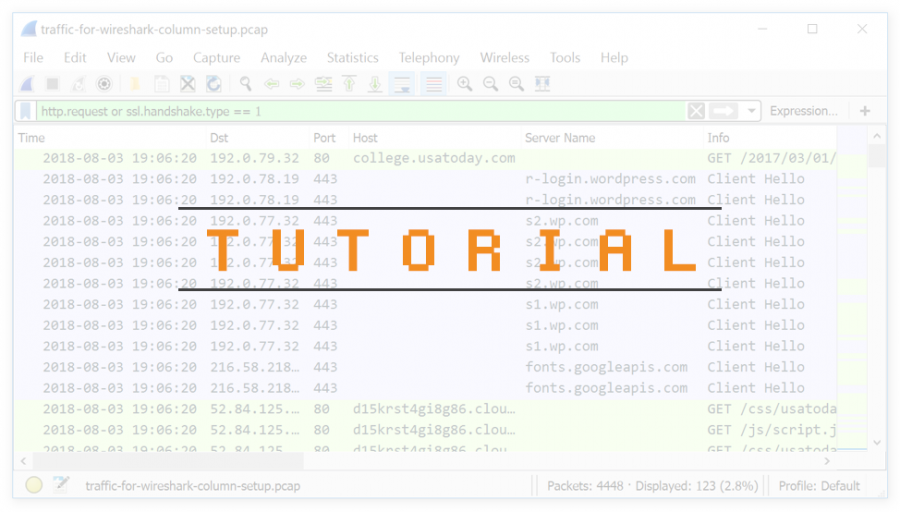Select the GET /js/script.j info cell
The image size is (900, 512).
coord(771,430)
